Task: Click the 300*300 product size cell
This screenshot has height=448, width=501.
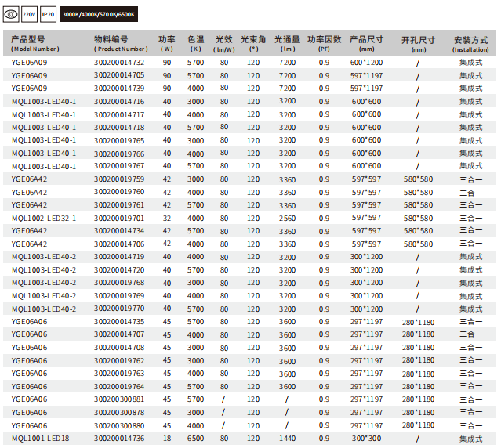Action: [366, 439]
